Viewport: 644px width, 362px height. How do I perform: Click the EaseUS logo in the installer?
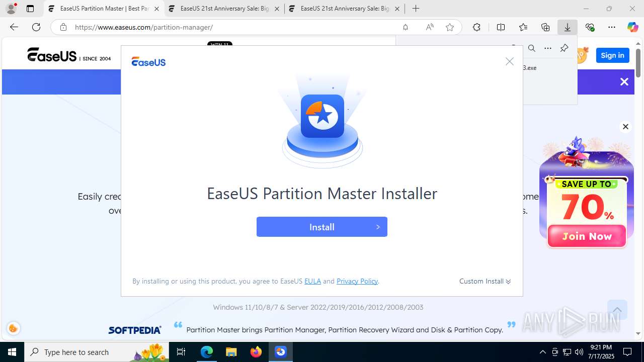point(148,62)
